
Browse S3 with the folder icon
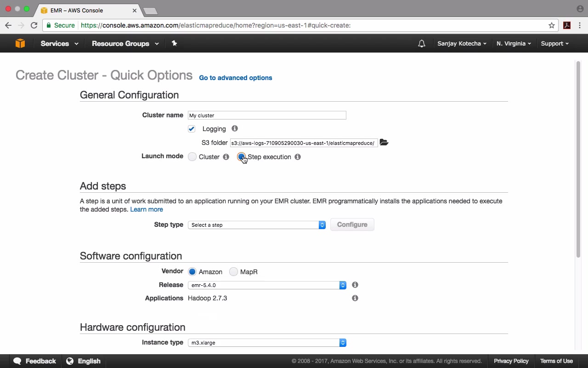click(384, 143)
